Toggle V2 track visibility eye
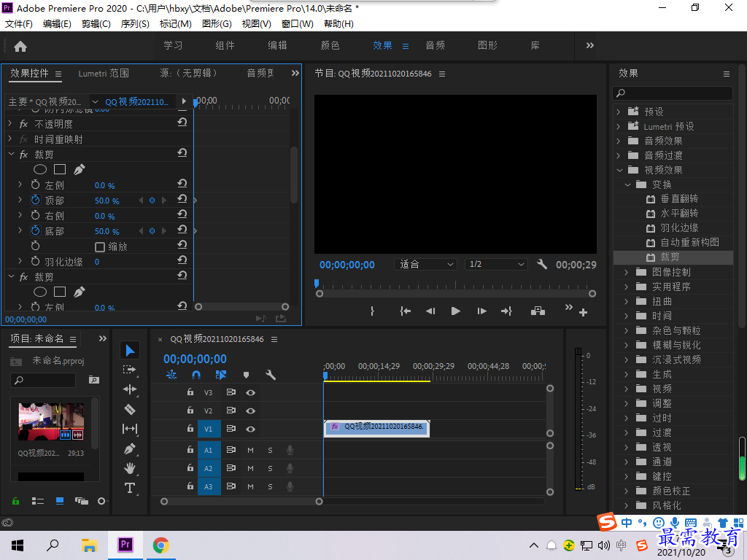 251,411
